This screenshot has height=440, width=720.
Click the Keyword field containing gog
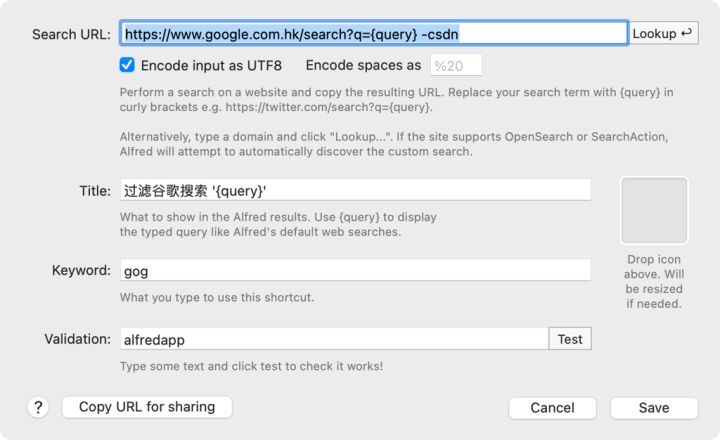click(355, 271)
